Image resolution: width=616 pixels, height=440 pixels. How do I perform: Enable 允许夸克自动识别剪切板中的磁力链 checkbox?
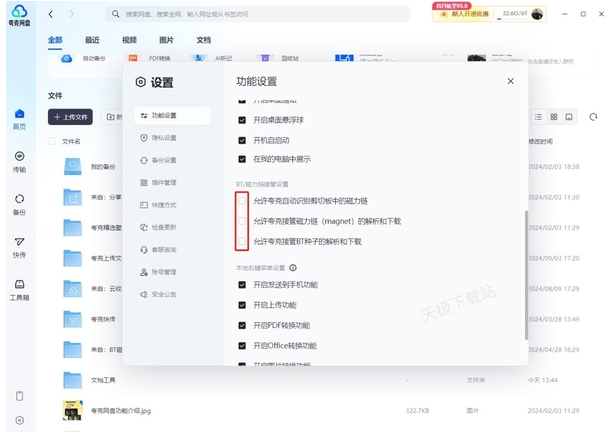[x=242, y=200]
